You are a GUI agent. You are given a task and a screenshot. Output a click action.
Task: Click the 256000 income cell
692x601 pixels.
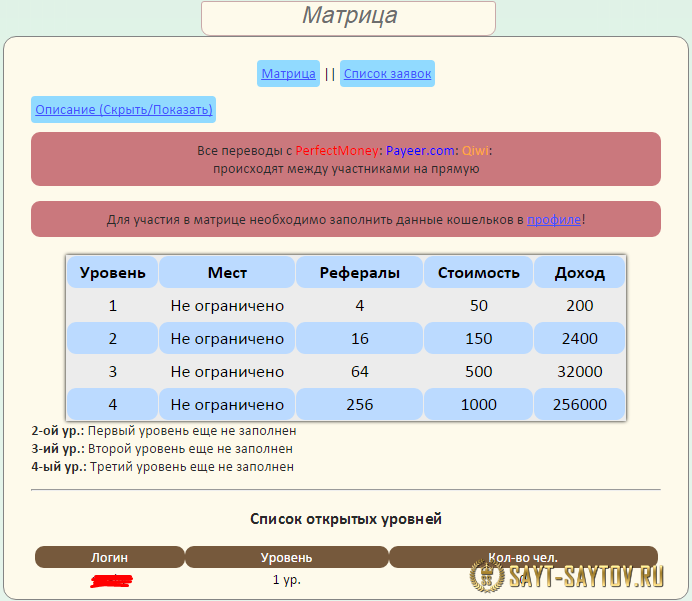pyautogui.click(x=579, y=405)
